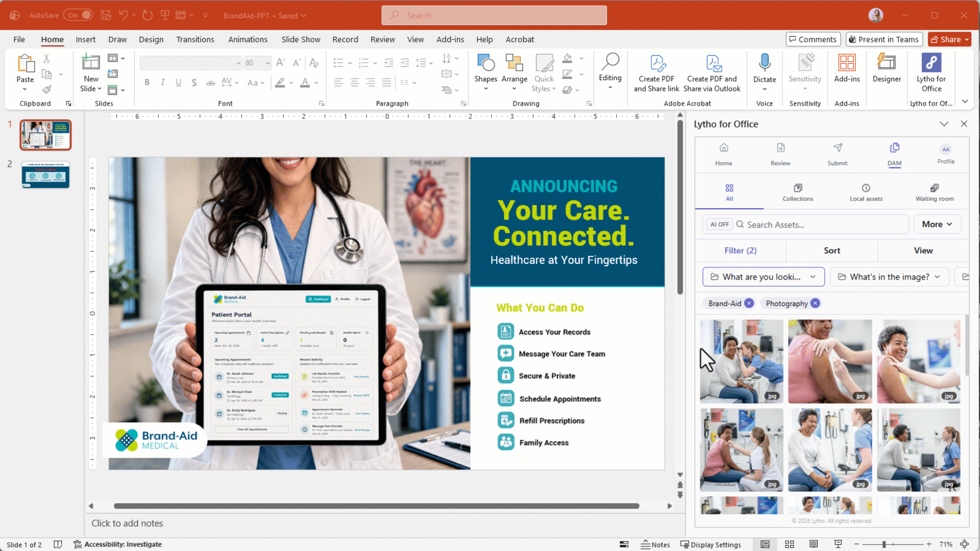This screenshot has width=980, height=551.
Task: Click the Share button
Action: [949, 39]
